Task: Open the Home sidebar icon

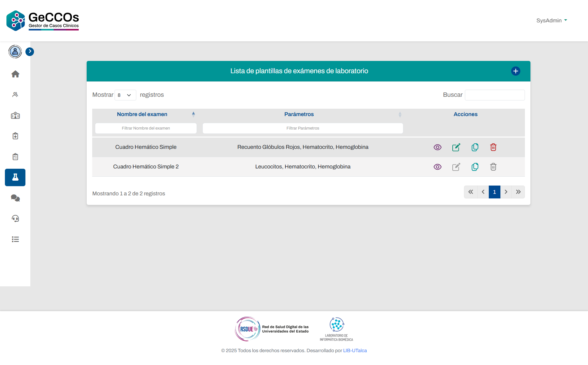Action: [x=15, y=74]
